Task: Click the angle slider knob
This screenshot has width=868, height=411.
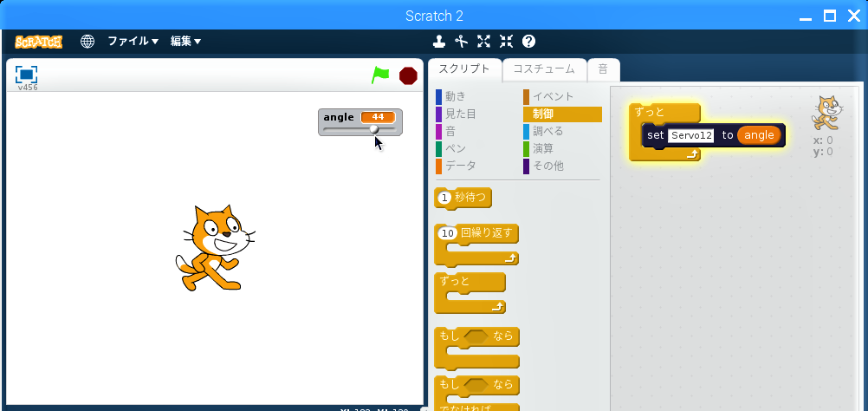Action: coord(374,128)
